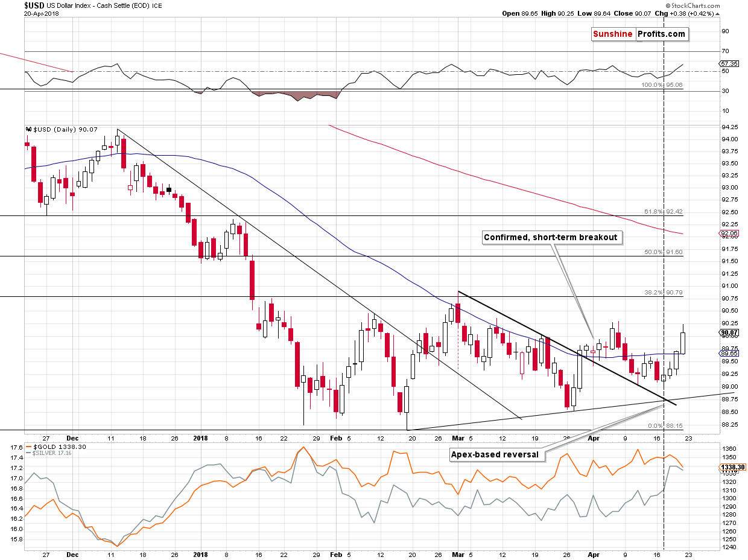
Task: Click the 'Apex-based reversal' annotation box
Action: pyautogui.click(x=498, y=454)
